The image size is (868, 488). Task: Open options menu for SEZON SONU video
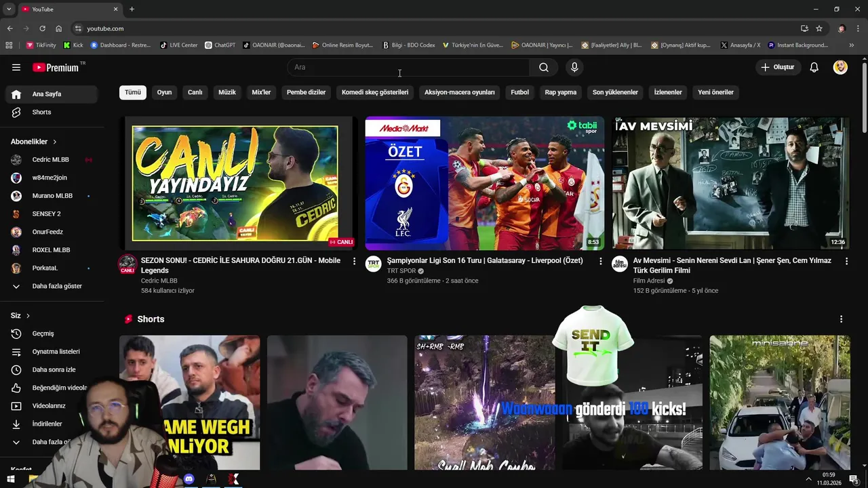pyautogui.click(x=354, y=261)
